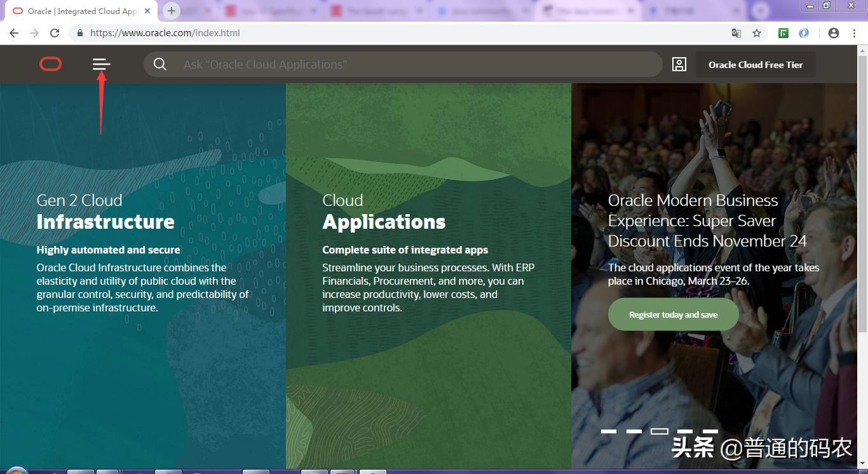Screen dimensions: 868x474
Task: Open a new tab with the plus button
Action: click(172, 11)
